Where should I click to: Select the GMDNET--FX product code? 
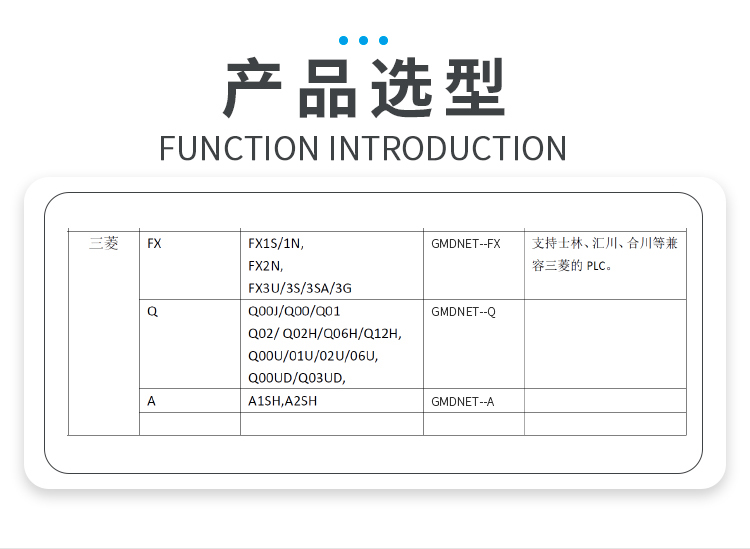point(465,244)
